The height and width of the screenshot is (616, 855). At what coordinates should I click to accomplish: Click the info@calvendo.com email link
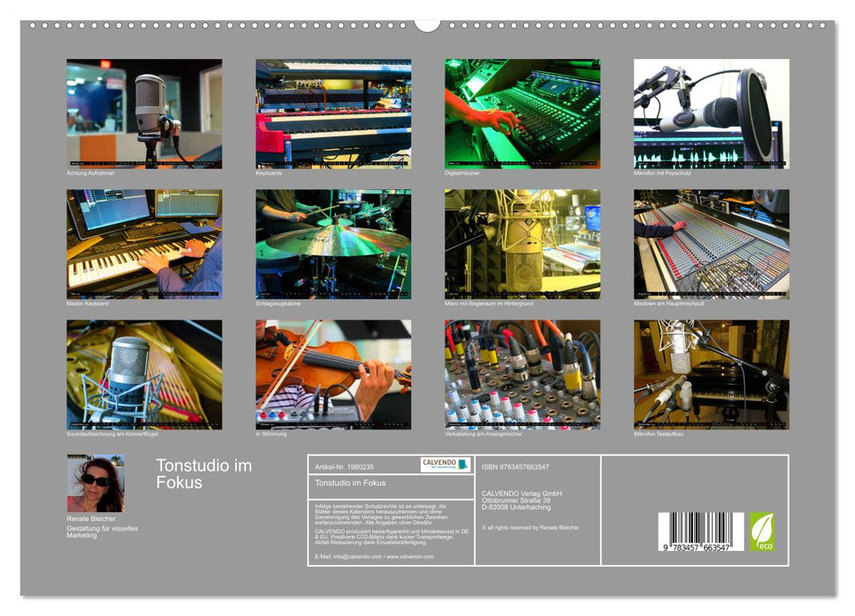tap(356, 558)
